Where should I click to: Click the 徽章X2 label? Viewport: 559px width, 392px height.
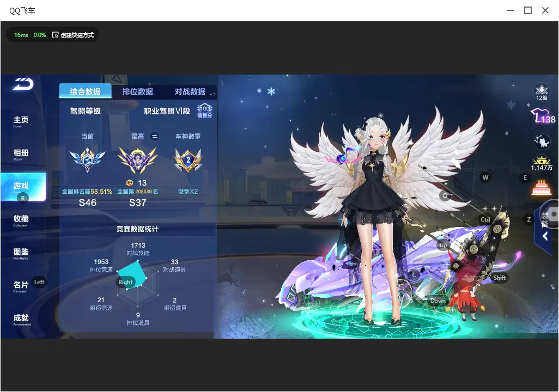pyautogui.click(x=188, y=191)
